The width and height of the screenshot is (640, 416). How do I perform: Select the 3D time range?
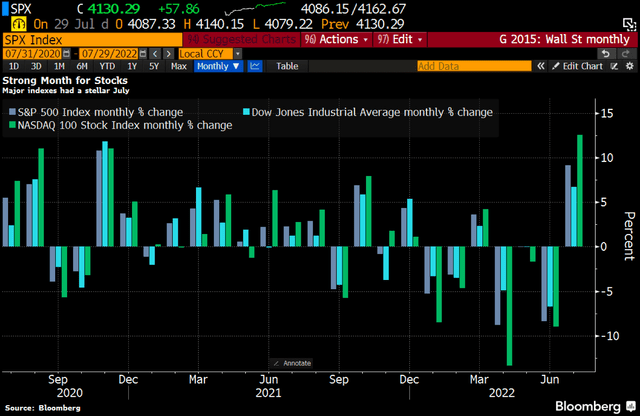pos(36,66)
